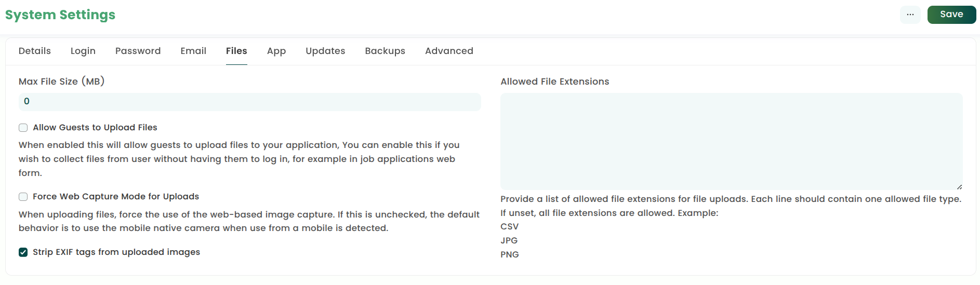Open the Login tab
The height and width of the screenshot is (285, 980).
(x=83, y=51)
